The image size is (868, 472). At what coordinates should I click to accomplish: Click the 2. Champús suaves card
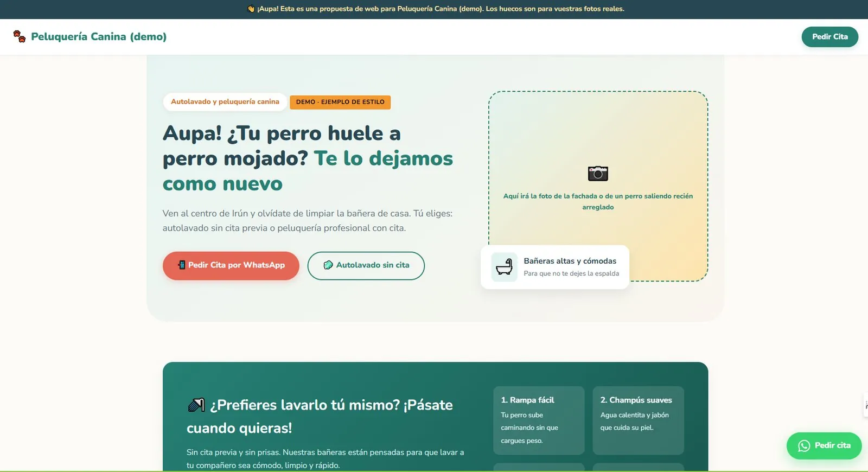click(638, 420)
